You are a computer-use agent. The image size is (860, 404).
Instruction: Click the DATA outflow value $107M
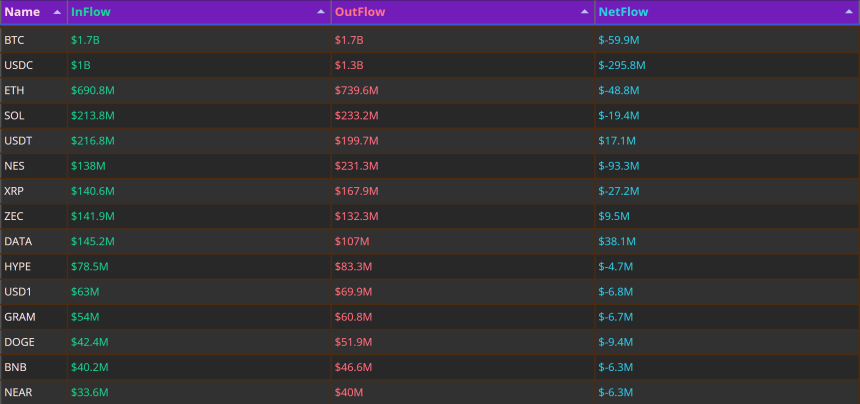point(352,242)
